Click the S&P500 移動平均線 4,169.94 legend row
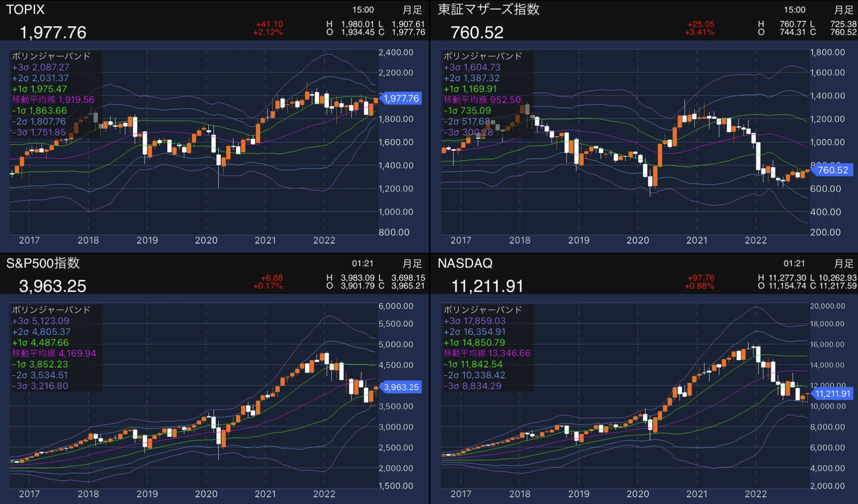Viewport: 858px width, 504px height. [x=54, y=353]
